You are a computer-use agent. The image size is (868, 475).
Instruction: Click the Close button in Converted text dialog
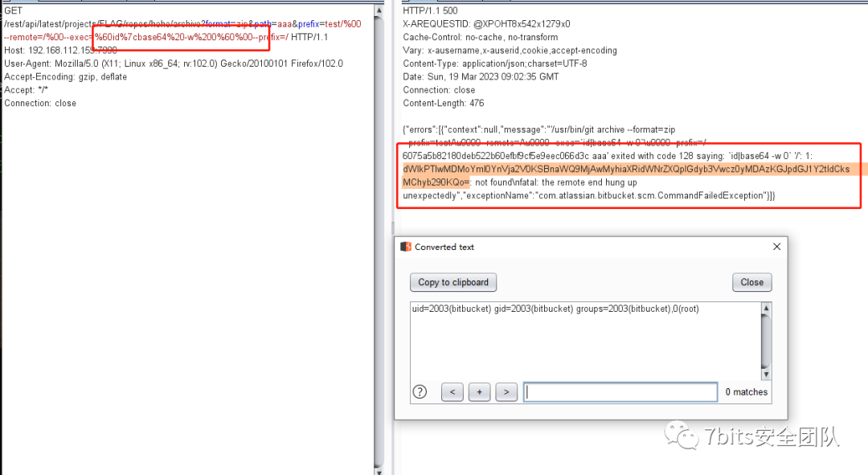[x=751, y=282]
